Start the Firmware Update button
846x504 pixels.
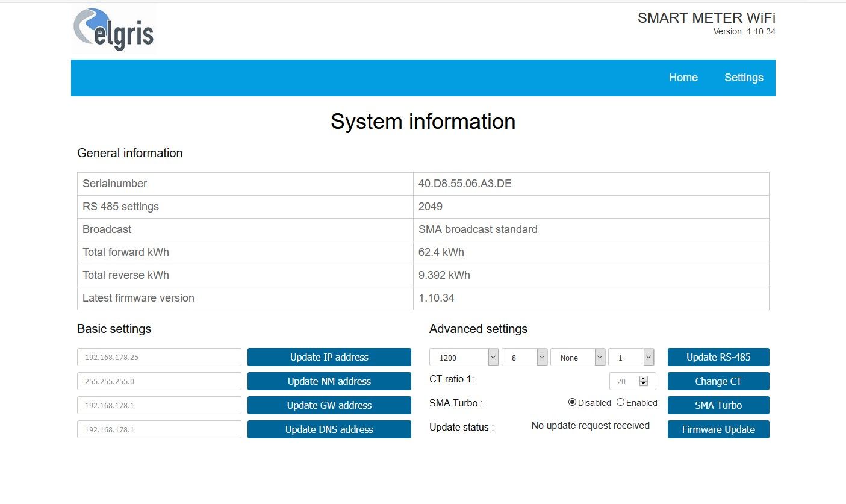point(718,429)
